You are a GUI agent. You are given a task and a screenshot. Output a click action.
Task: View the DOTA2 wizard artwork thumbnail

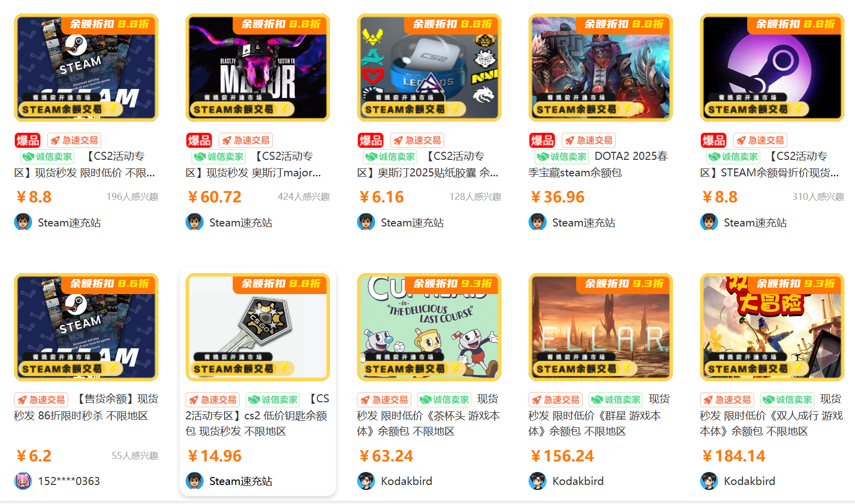point(601,68)
